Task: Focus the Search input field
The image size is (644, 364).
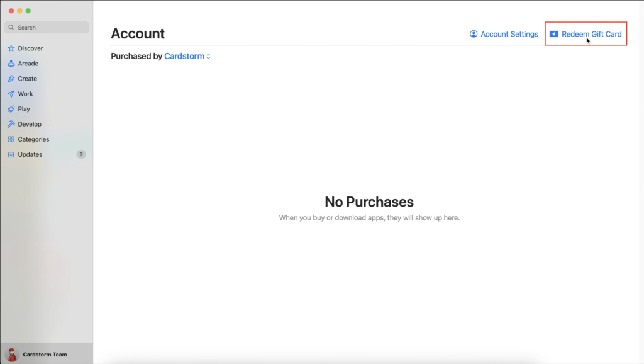Action: pos(50,28)
